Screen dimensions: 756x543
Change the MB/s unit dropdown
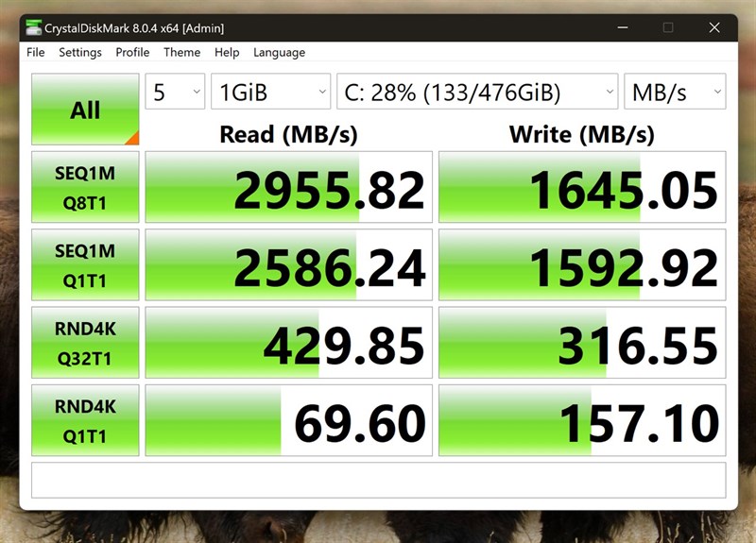[x=675, y=92]
